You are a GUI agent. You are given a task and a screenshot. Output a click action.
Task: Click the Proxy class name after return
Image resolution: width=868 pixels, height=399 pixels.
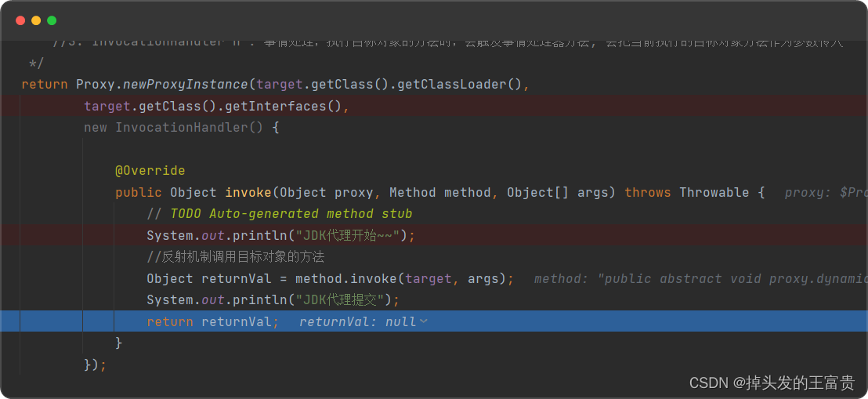point(96,85)
